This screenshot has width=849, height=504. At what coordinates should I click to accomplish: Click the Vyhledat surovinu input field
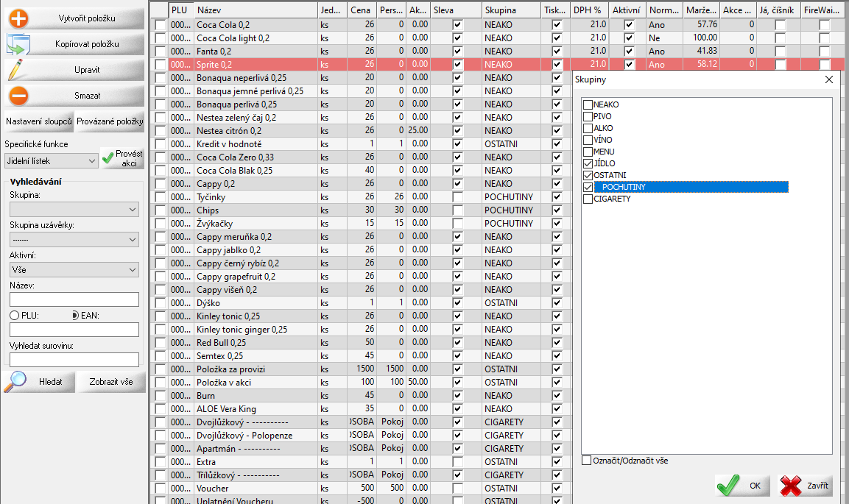pos(74,360)
